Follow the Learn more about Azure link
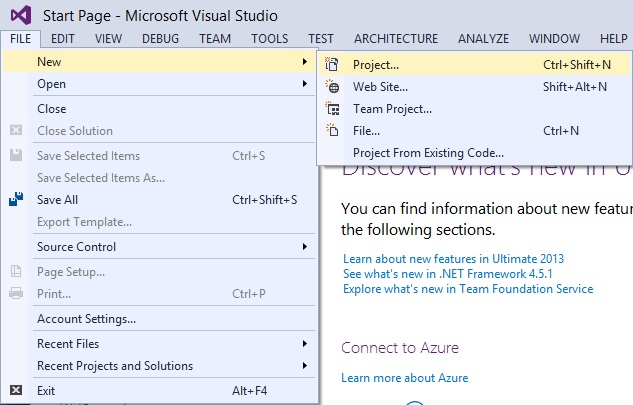 404,378
